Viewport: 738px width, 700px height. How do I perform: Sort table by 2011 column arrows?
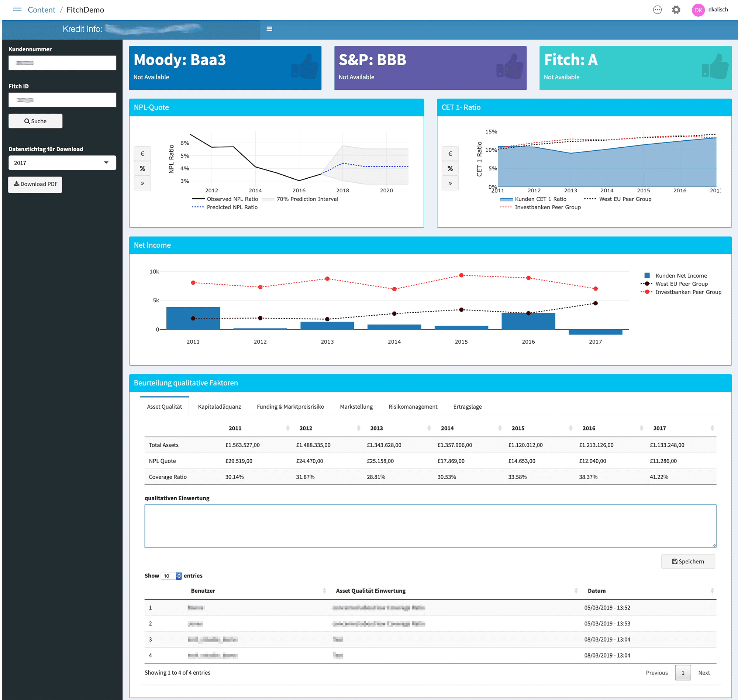pos(287,428)
